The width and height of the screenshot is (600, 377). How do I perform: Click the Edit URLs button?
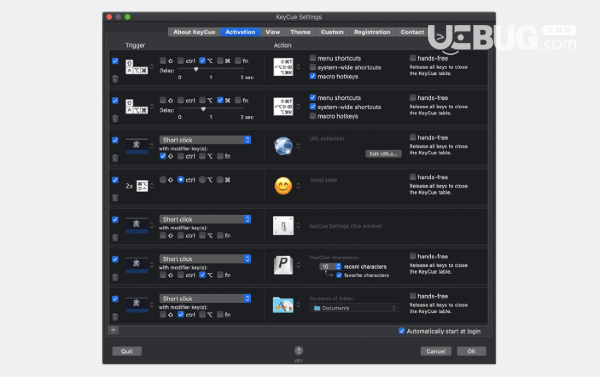[x=383, y=154]
